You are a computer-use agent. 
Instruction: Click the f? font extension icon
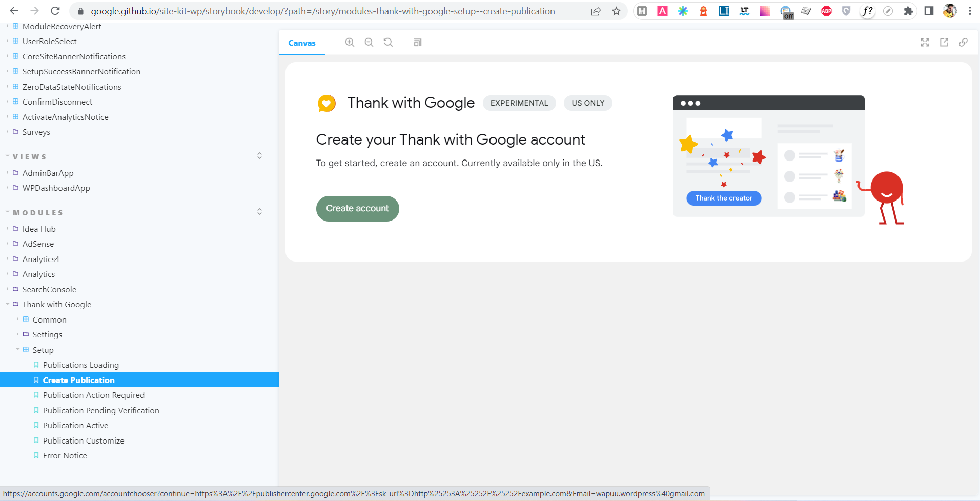pyautogui.click(x=867, y=11)
